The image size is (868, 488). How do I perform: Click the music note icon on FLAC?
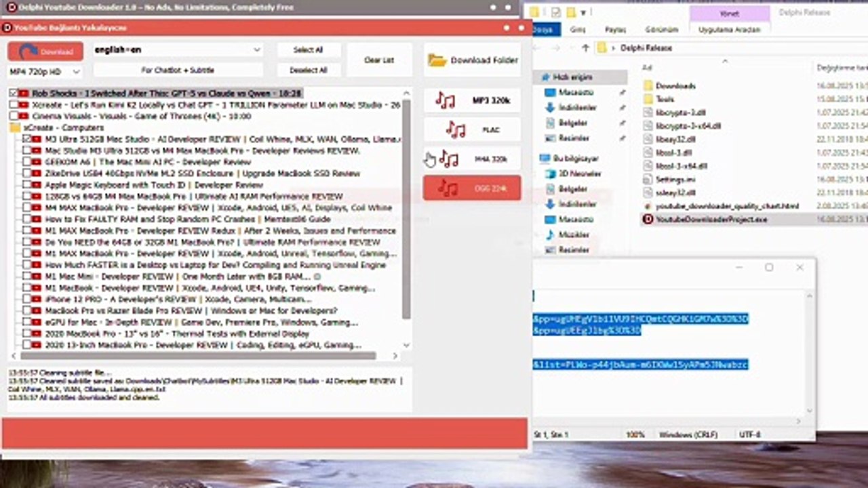[x=456, y=129]
